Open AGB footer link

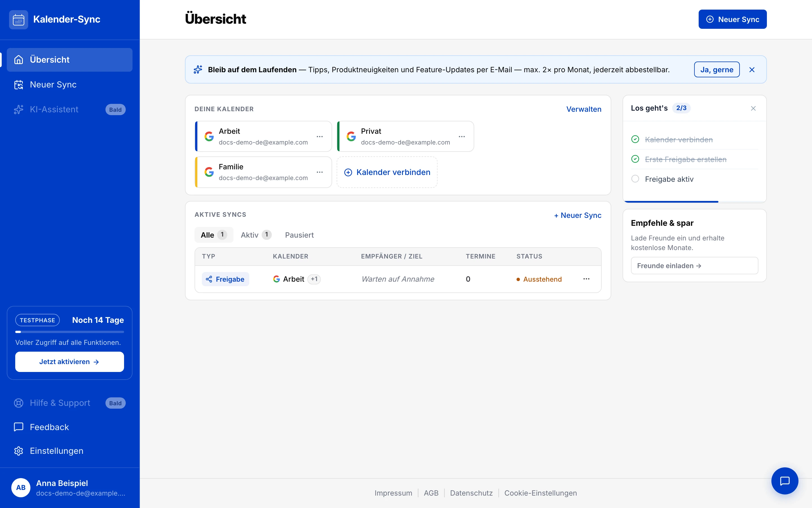[x=431, y=493]
